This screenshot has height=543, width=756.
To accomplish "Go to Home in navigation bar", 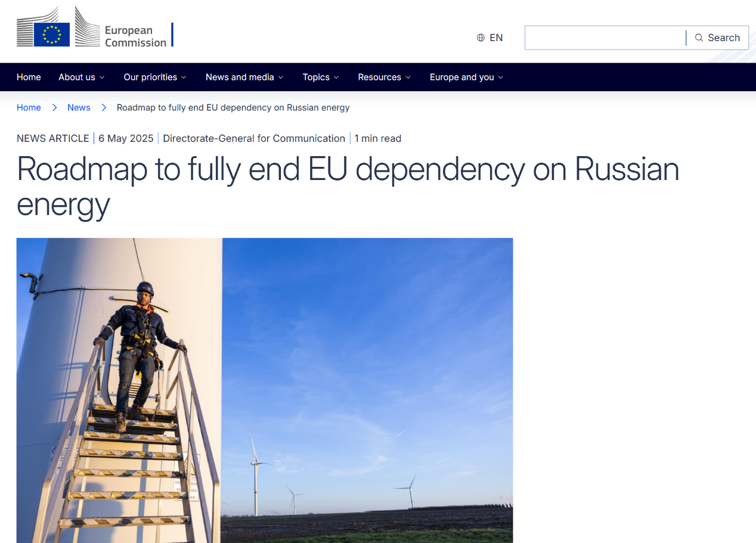I will point(29,77).
